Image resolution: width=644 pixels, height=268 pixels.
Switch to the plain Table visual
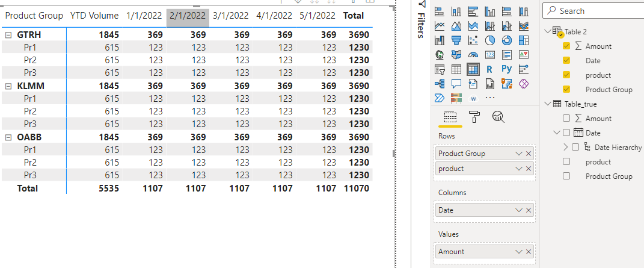[x=456, y=69]
